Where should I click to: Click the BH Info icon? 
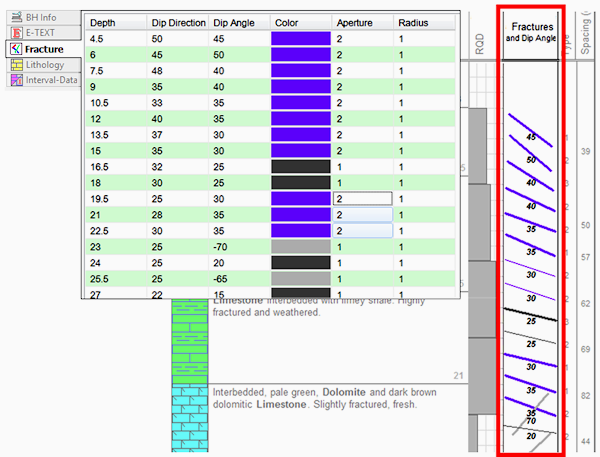point(16,17)
